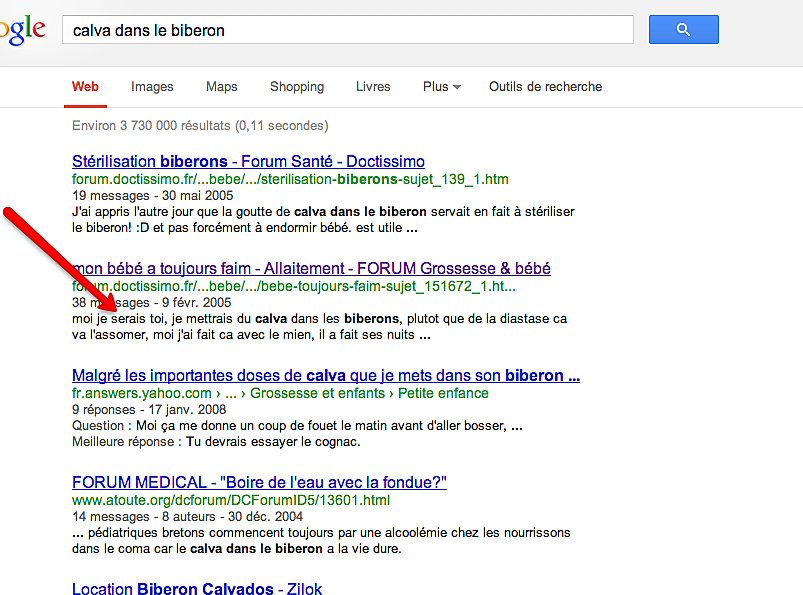Click the green URL with bebe-toujours-faim-sujet_151672
Viewport: 803px width, 595px height.
coord(294,286)
